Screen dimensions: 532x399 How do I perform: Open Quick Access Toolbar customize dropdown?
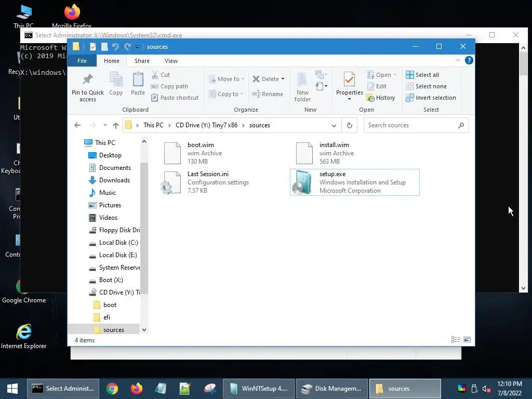pyautogui.click(x=137, y=47)
